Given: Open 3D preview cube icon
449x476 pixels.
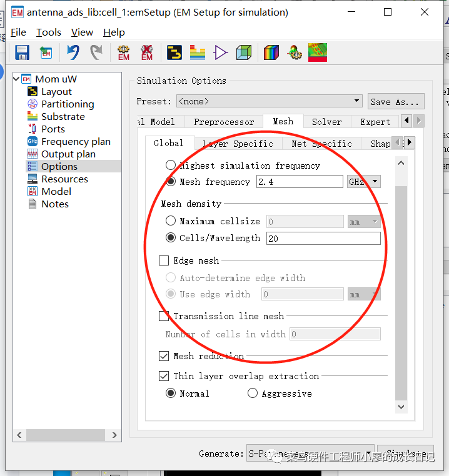Looking at the screenshot, I should [x=244, y=53].
